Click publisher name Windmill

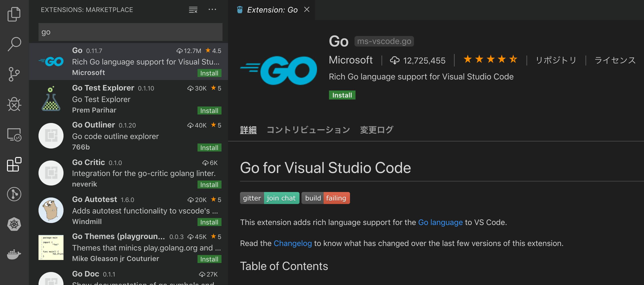click(87, 221)
